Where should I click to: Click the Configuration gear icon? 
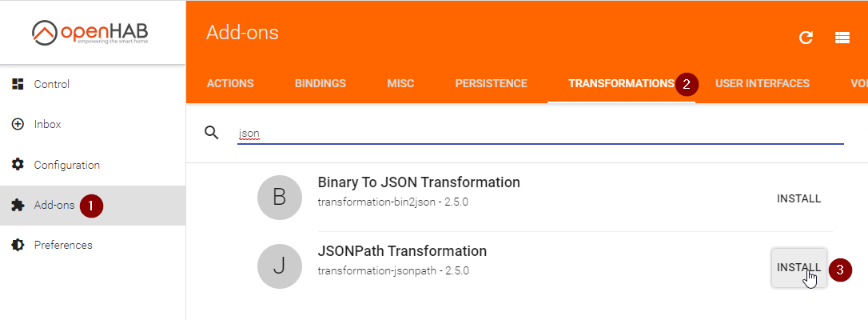tap(18, 165)
